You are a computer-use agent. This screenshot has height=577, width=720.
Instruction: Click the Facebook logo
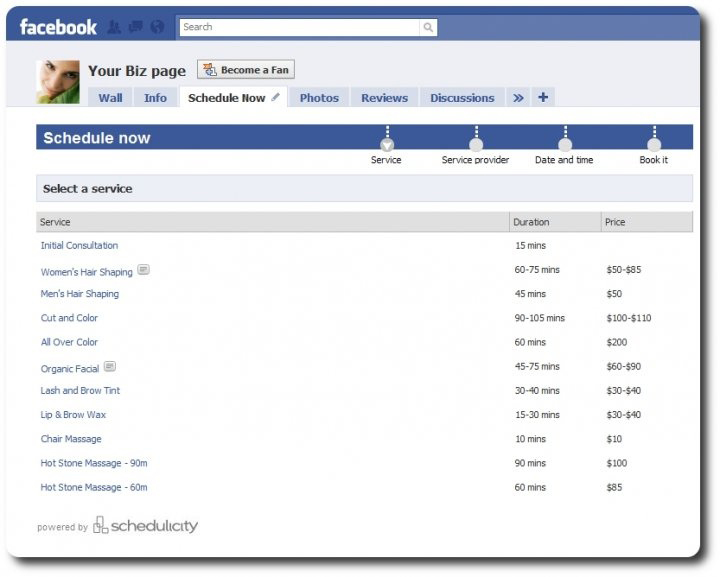pyautogui.click(x=58, y=28)
